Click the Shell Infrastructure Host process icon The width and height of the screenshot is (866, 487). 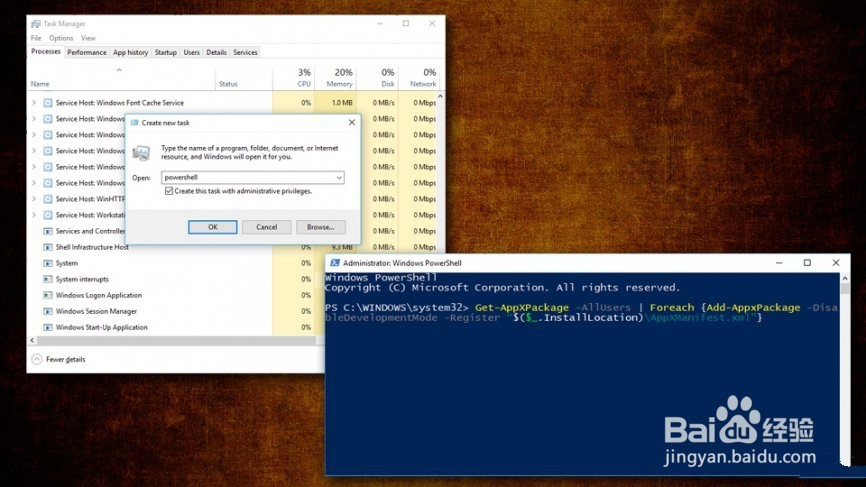(48, 247)
